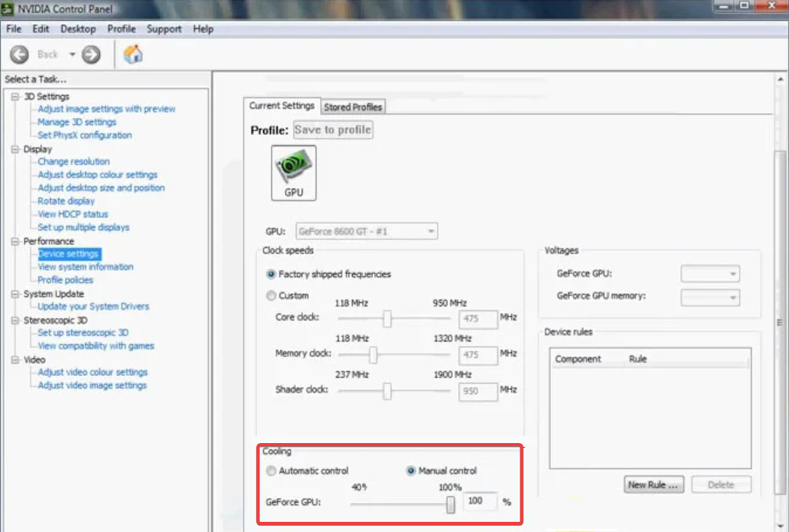
Task: Open View system information
Action: click(86, 267)
